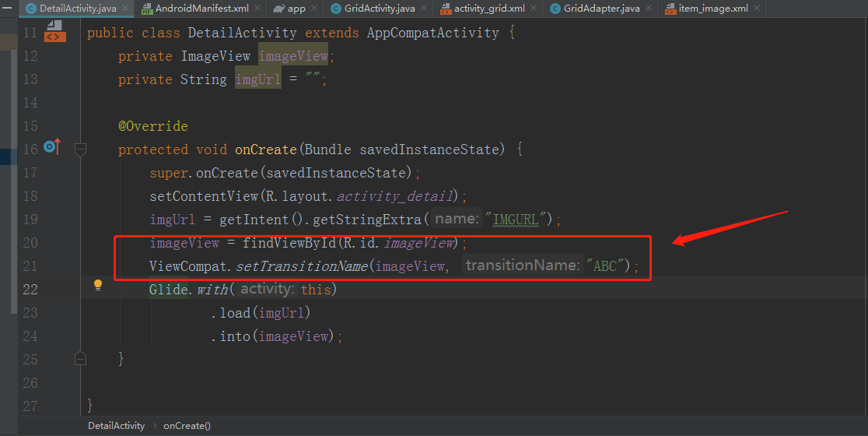Open the AndroidManifest.xml tab
Viewport: 868px width, 436px height.
201,9
